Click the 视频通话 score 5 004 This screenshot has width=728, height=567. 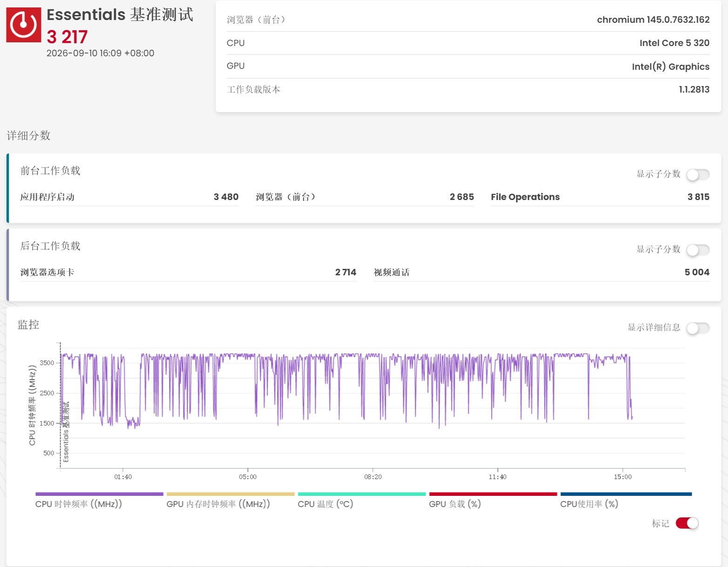point(697,272)
